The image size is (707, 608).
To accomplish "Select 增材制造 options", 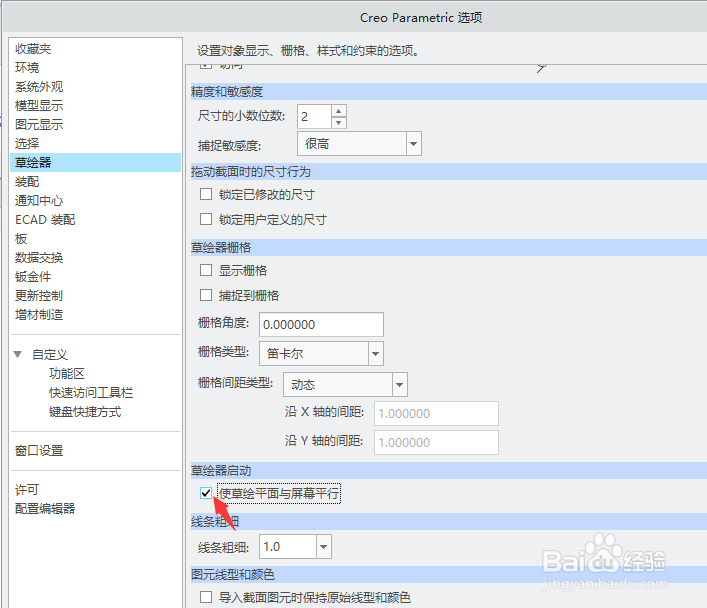I will point(39,314).
